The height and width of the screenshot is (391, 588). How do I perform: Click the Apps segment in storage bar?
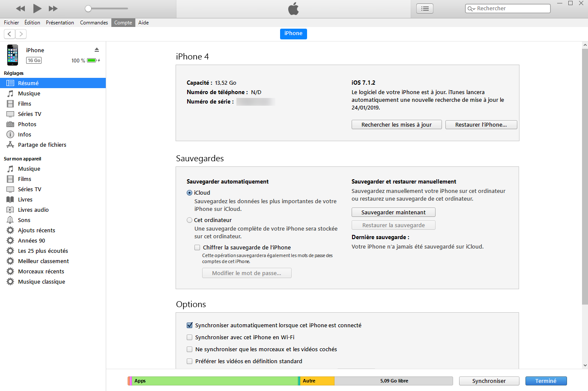[x=214, y=381]
